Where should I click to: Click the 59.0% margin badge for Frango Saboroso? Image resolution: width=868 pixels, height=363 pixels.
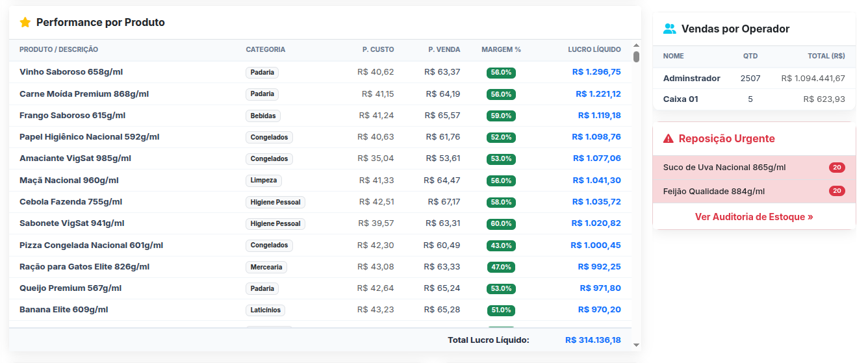pyautogui.click(x=501, y=116)
